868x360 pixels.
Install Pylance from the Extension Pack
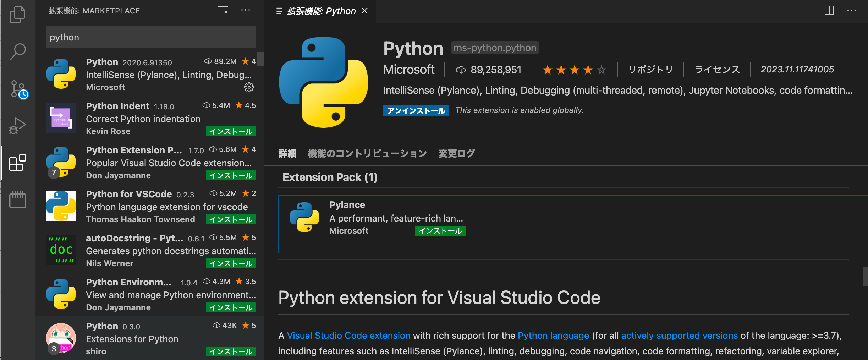point(440,231)
